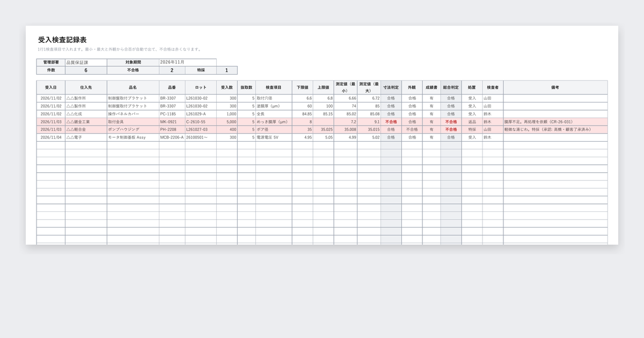Click inspection item 取付穴径
The height and width of the screenshot is (338, 644).
coord(274,98)
